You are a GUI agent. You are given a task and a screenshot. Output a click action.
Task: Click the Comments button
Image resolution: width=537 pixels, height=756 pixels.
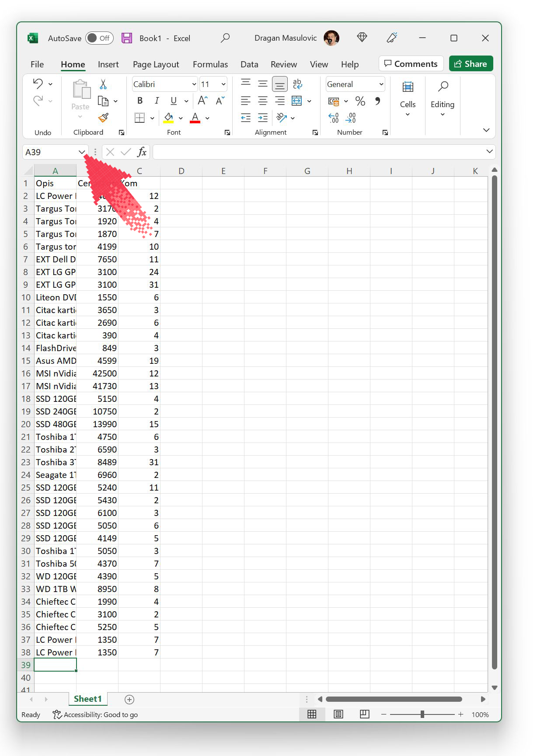tap(411, 63)
